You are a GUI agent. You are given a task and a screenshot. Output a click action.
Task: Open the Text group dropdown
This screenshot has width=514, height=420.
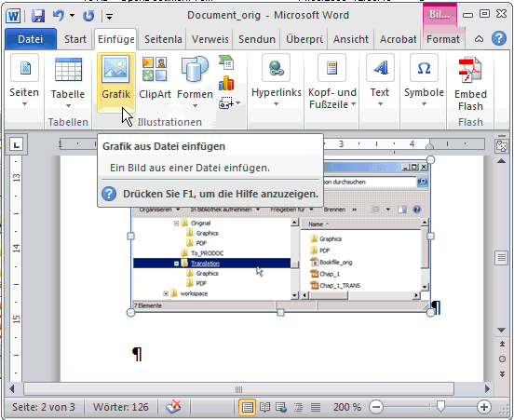click(x=380, y=81)
